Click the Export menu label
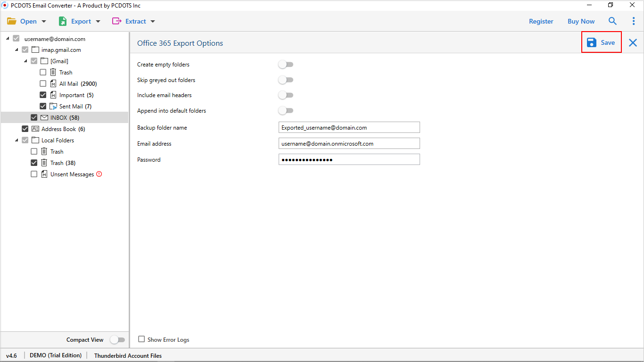Viewport: 644px width, 362px height. (x=81, y=21)
